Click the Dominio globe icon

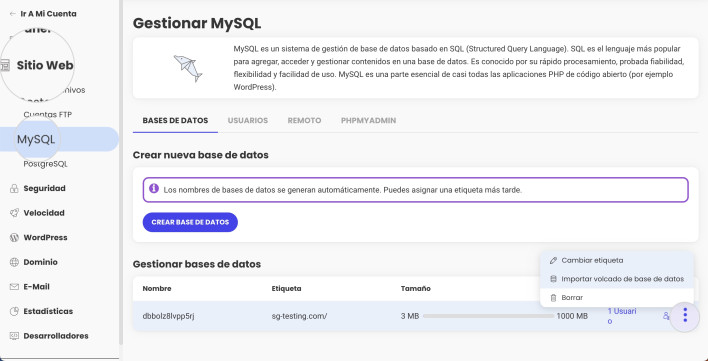(x=14, y=262)
